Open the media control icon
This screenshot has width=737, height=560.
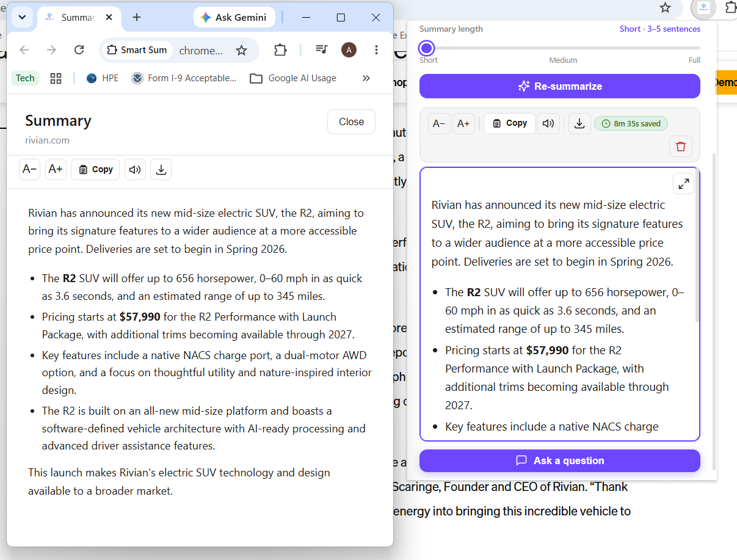pos(322,50)
